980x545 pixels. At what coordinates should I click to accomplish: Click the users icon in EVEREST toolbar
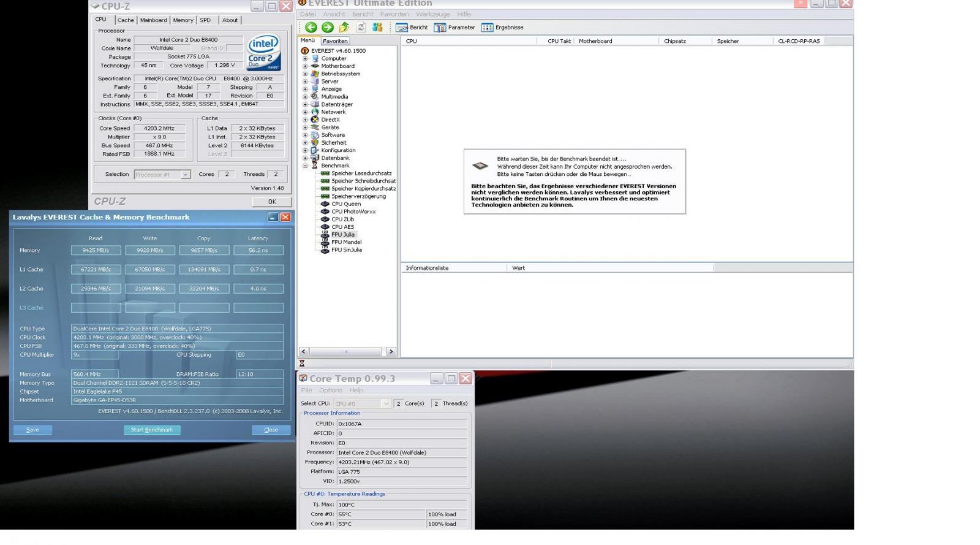tap(377, 27)
